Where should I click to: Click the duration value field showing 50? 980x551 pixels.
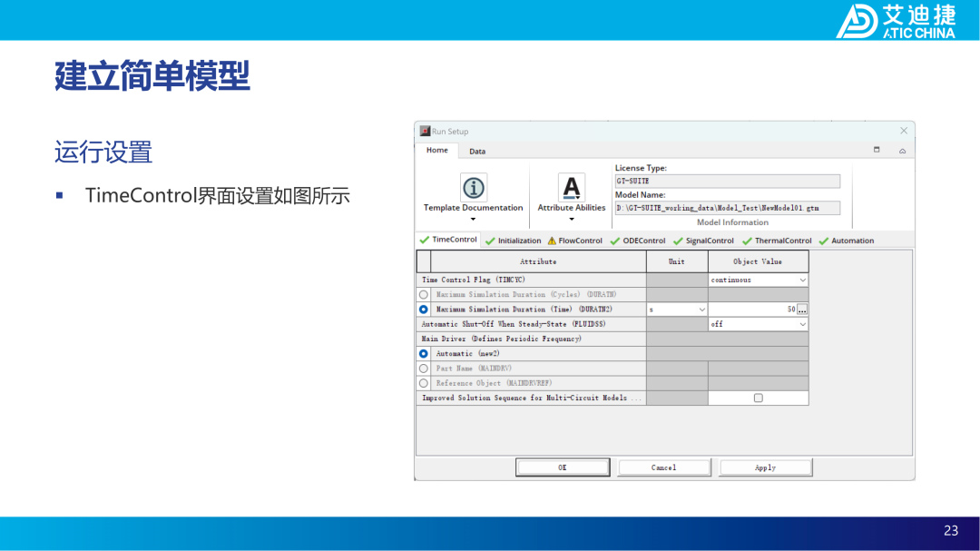(x=752, y=310)
